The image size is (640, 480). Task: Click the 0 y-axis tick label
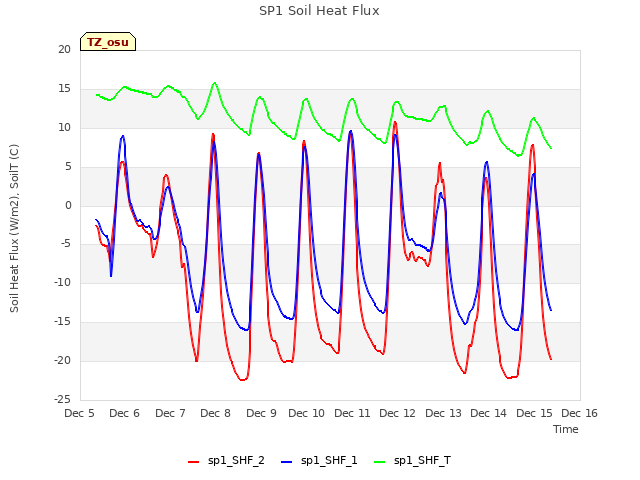68,206
